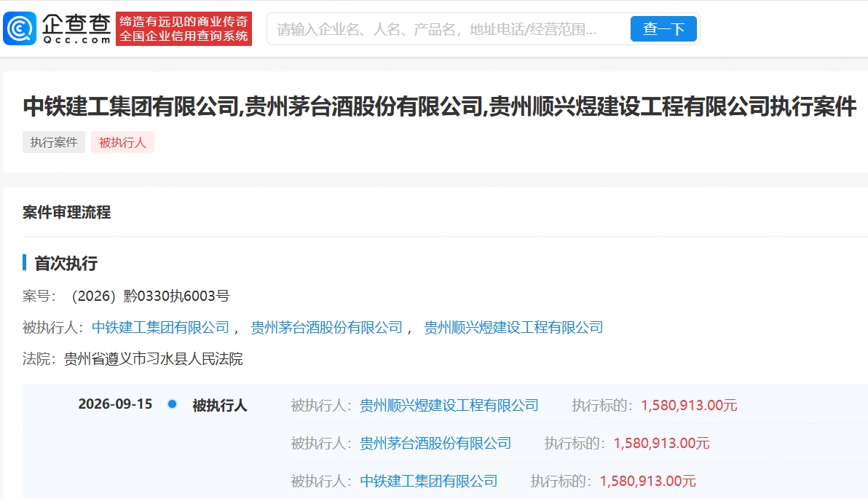Open 中铁建工集团有限公司 link in timeline row
Image resolution: width=868 pixels, height=499 pixels.
[x=428, y=481]
